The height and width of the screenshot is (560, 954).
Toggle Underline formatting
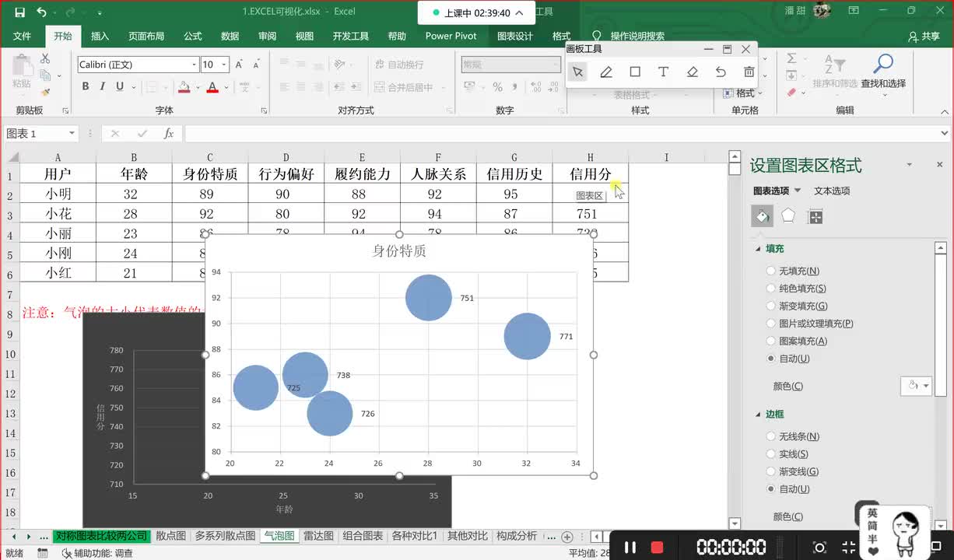coord(120,86)
